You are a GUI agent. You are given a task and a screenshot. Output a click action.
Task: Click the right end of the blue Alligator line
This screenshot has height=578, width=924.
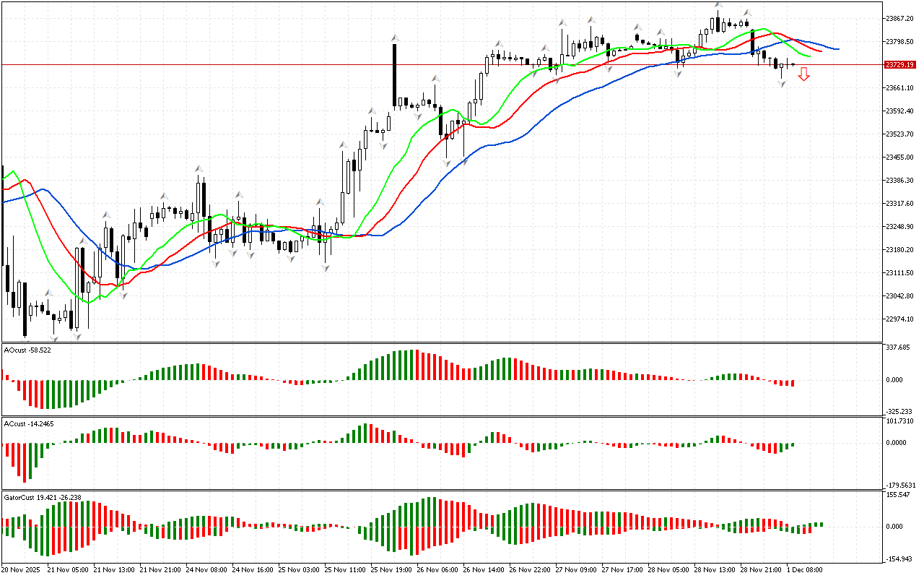[837, 49]
